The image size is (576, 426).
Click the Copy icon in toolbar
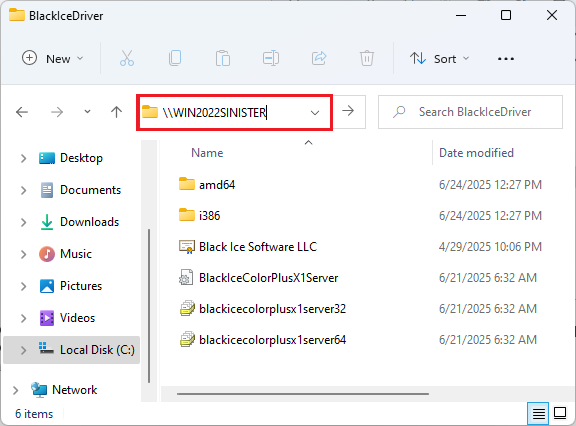click(x=175, y=58)
